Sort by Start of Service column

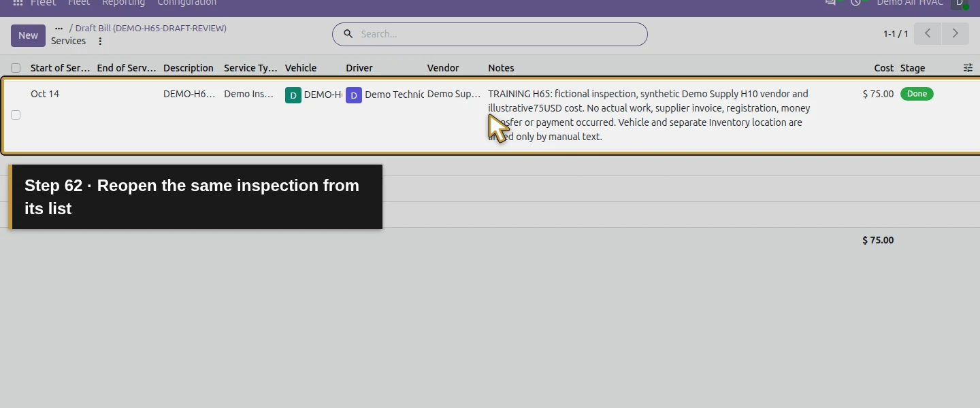click(60, 68)
